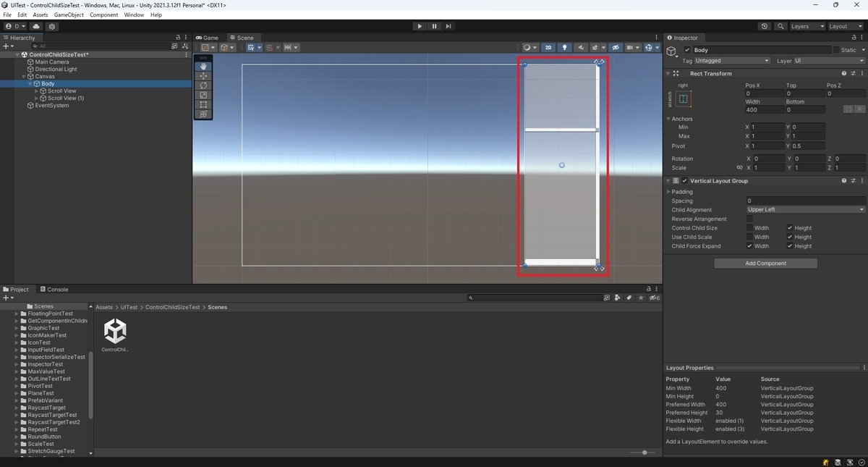The image size is (868, 467).
Task: Open the Child Alignment dropdown
Action: click(805, 210)
